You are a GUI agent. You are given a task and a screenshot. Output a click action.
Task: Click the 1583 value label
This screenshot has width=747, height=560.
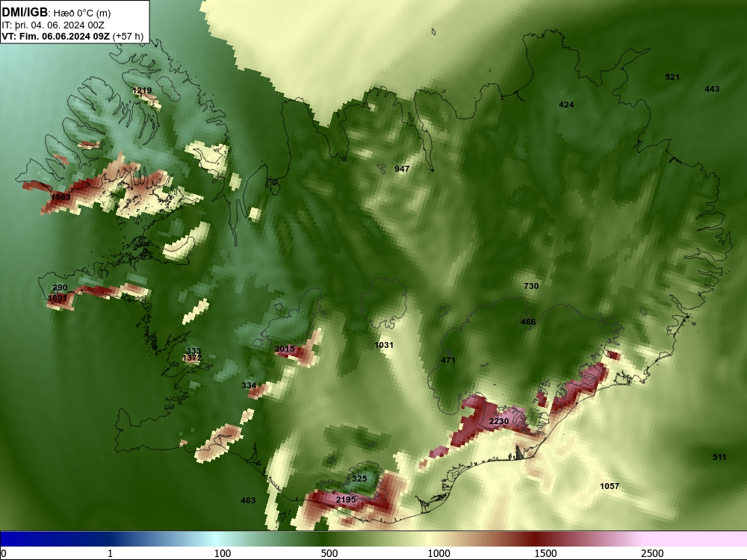coord(61,197)
